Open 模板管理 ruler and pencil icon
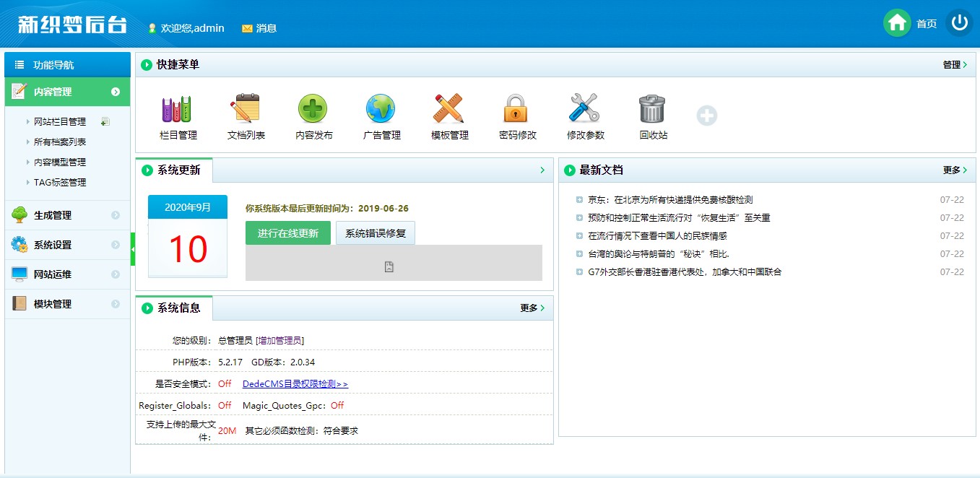980x478 pixels. (448, 109)
